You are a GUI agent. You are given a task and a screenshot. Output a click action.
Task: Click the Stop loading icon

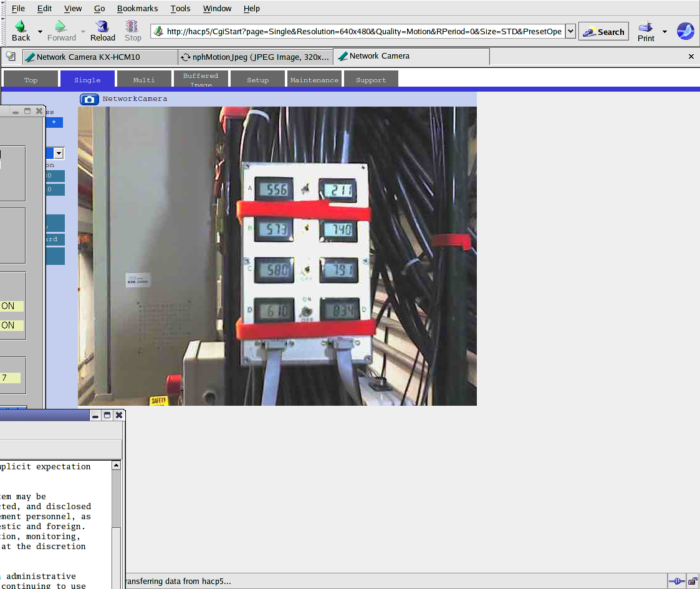[133, 31]
